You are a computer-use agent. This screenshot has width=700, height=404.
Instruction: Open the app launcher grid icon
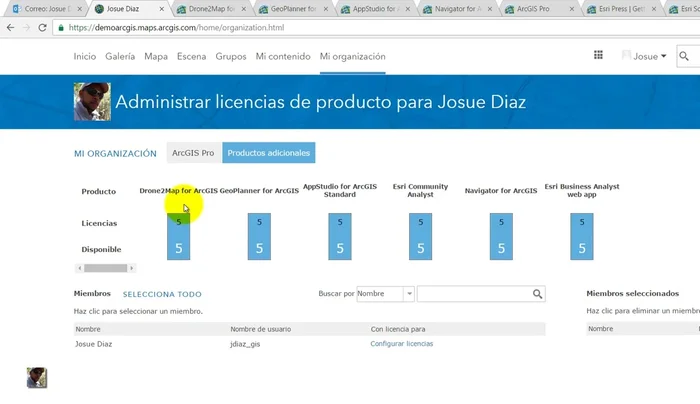click(598, 55)
